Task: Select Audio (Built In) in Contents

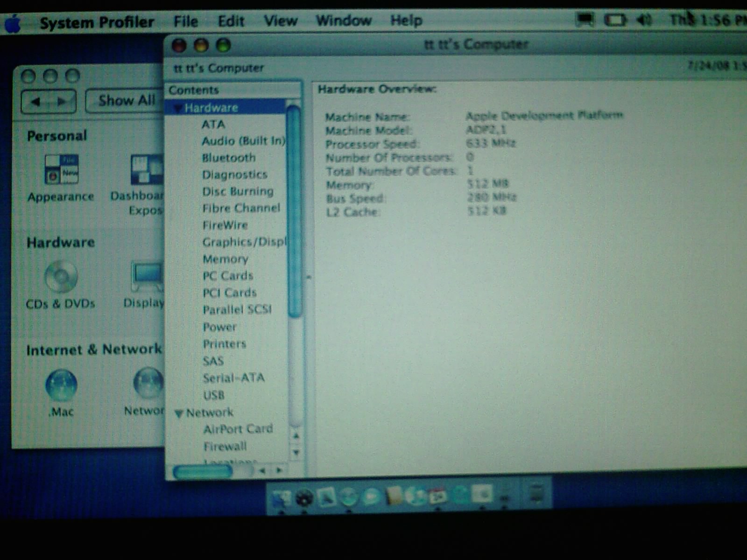Action: 243,141
